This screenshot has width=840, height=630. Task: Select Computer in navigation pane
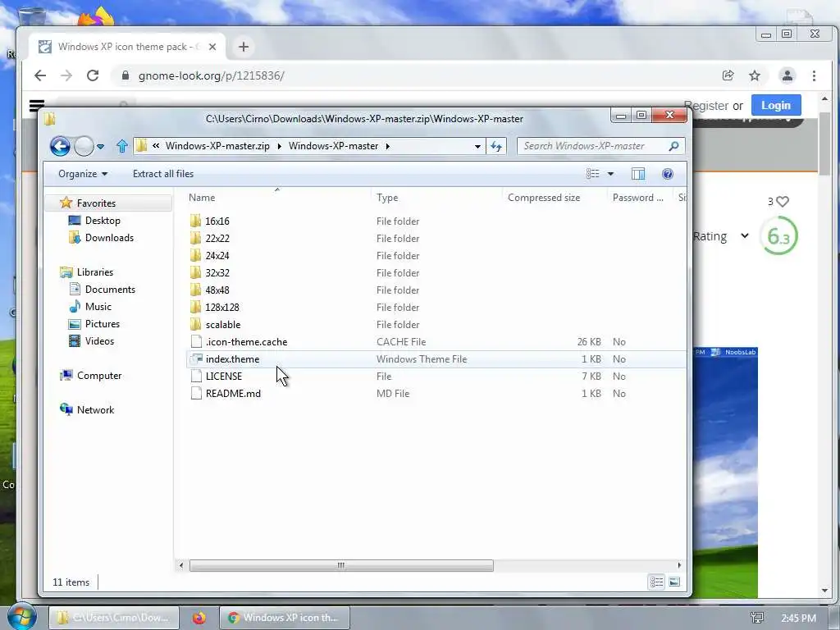[x=99, y=376]
